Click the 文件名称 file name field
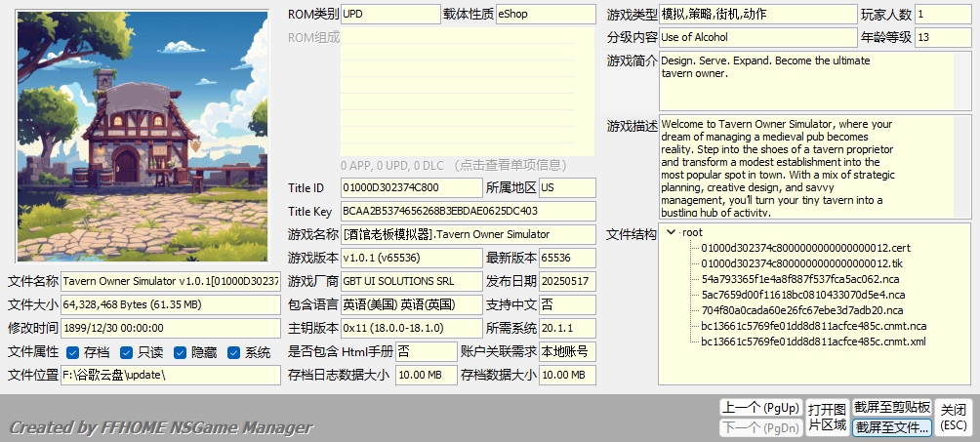980x442 pixels. (x=171, y=281)
